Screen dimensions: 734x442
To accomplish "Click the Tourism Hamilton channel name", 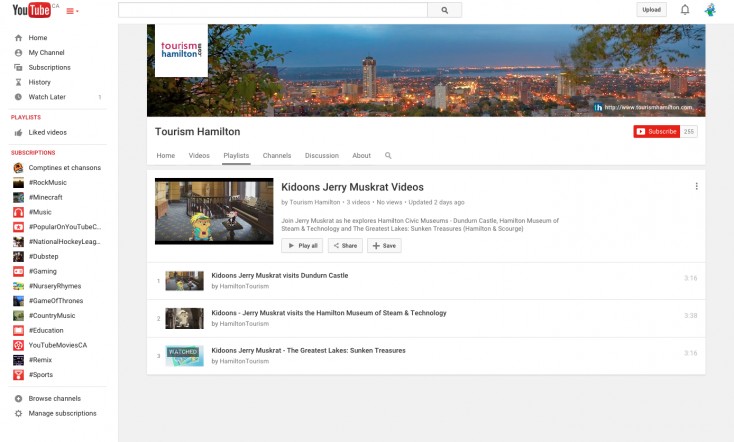I will pos(198,132).
